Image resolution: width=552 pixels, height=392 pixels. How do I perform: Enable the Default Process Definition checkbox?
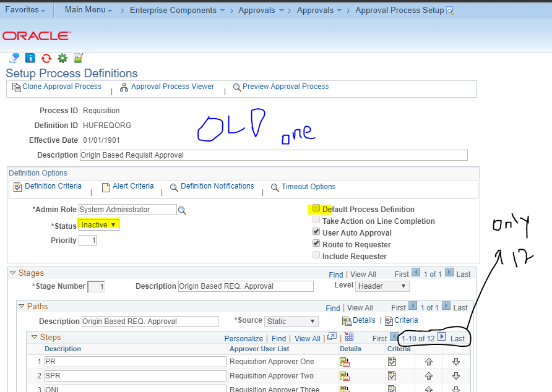click(x=316, y=209)
